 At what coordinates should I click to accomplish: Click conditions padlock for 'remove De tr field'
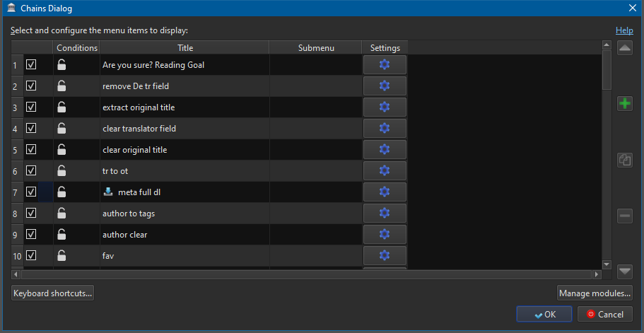62,86
